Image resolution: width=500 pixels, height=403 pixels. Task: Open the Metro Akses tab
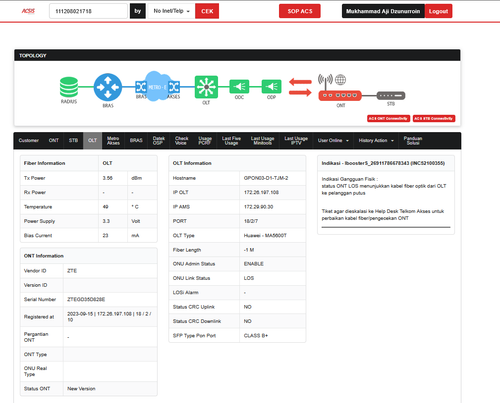tap(113, 141)
